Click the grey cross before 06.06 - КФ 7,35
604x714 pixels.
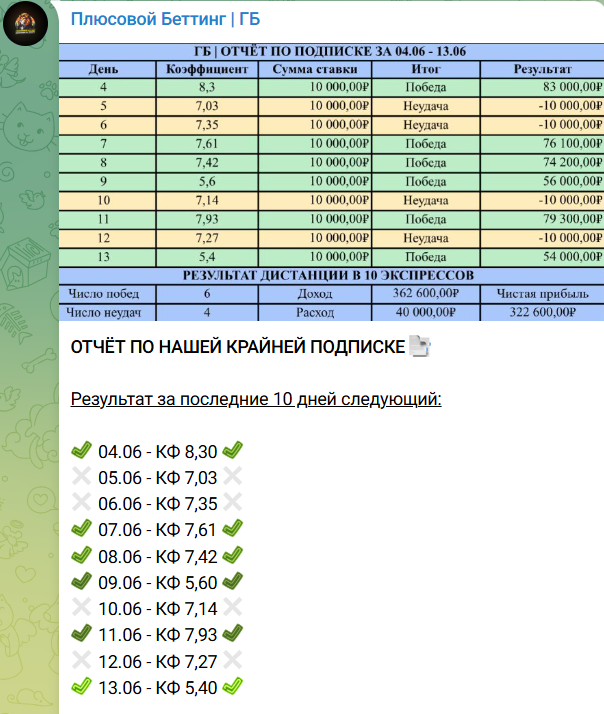pos(82,503)
